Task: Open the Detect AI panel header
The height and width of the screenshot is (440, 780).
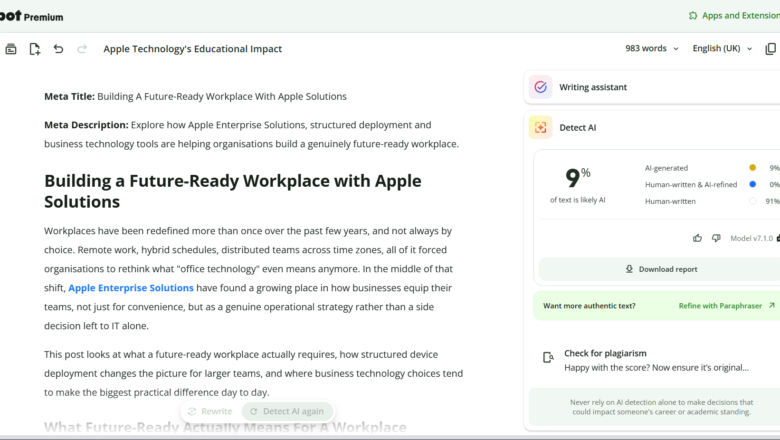Action: (654, 127)
